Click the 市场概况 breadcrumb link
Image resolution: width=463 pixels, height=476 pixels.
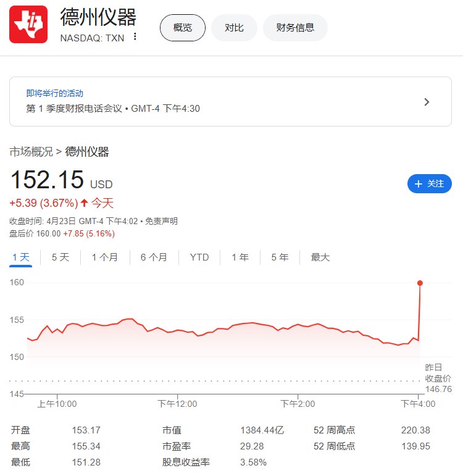pyautogui.click(x=31, y=151)
